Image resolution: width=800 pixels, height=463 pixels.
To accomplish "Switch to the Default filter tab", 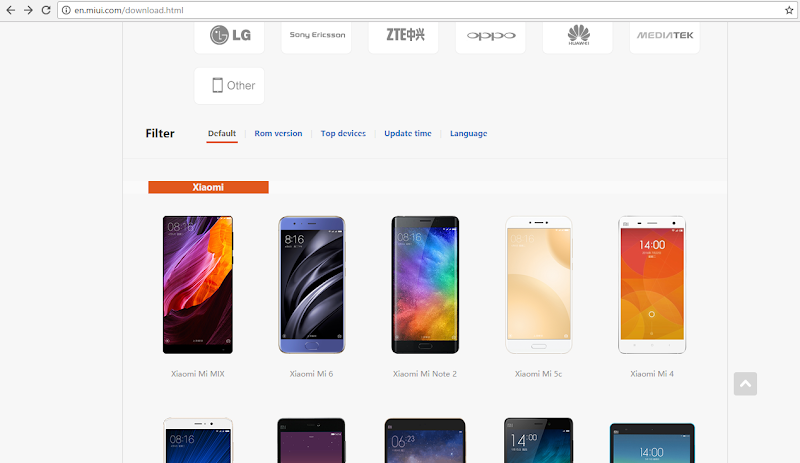I will point(222,133).
